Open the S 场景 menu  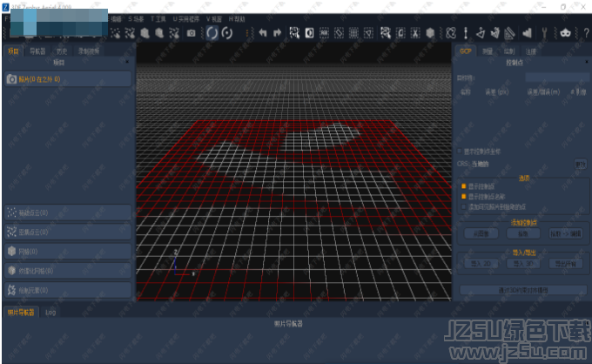(x=136, y=19)
